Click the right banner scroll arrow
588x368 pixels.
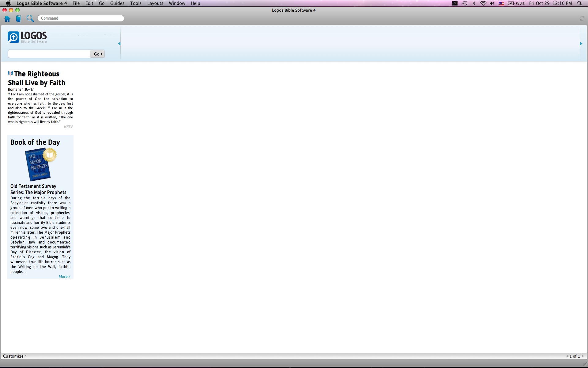click(581, 44)
